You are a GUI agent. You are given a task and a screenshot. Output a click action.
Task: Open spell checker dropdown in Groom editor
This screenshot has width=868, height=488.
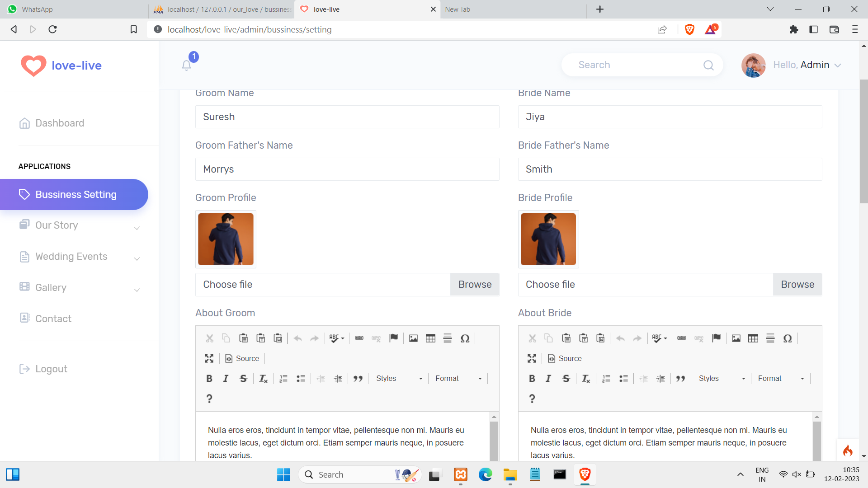[x=337, y=338]
